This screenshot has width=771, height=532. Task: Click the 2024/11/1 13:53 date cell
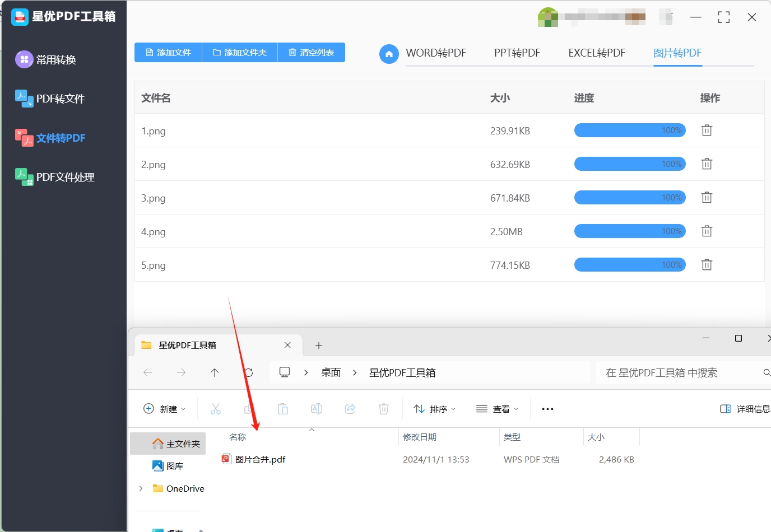[436, 459]
